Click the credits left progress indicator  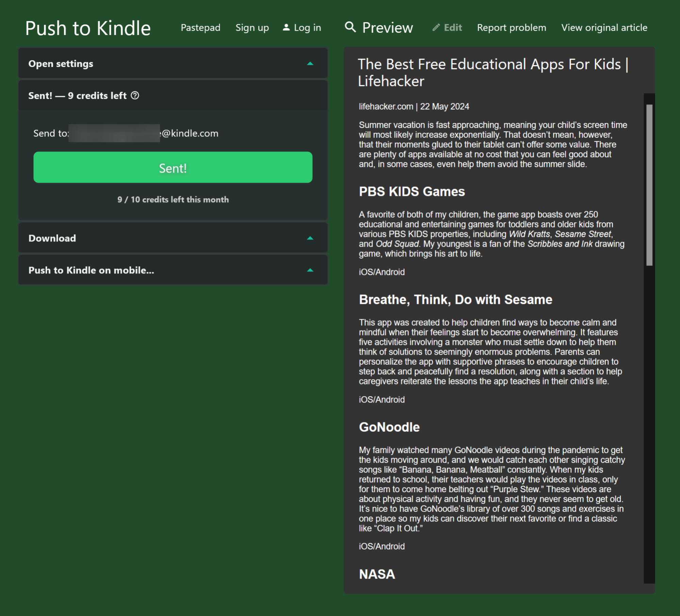pyautogui.click(x=172, y=199)
